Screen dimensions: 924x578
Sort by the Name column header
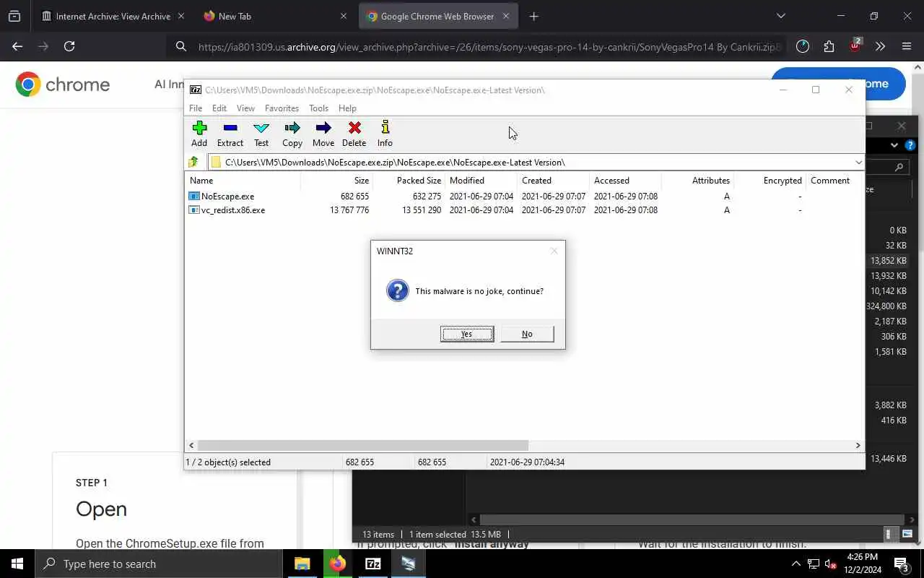[x=243, y=181]
